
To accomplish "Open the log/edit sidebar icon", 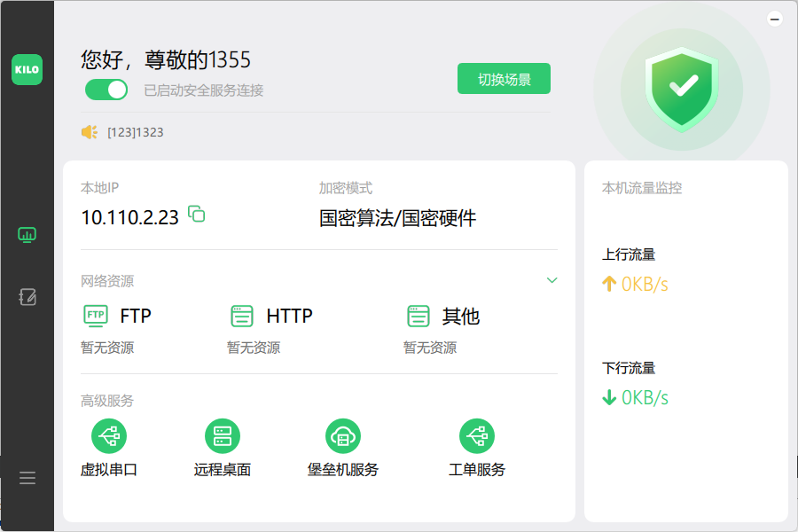I will coord(27,299).
